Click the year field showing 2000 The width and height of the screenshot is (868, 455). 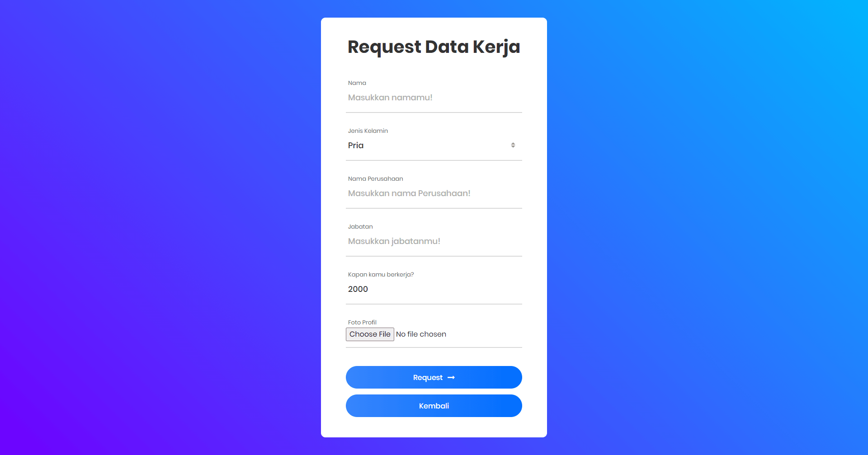tap(434, 289)
